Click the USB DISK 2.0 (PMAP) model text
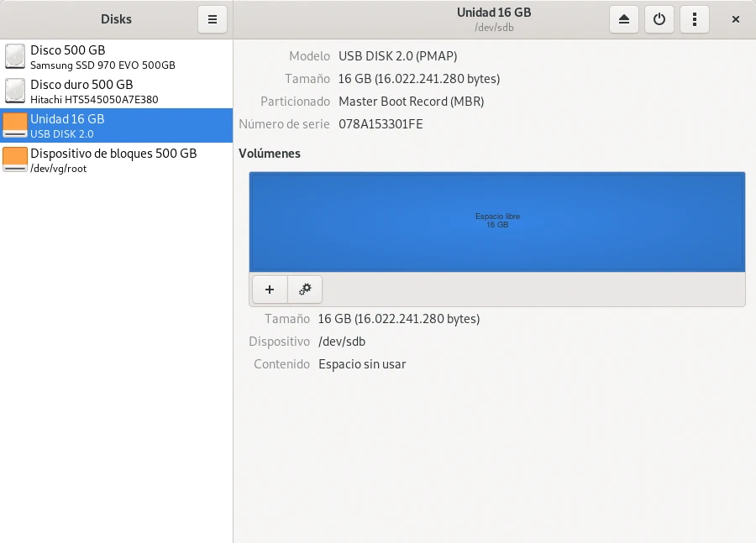Screen dimensions: 756x543 tap(399, 56)
